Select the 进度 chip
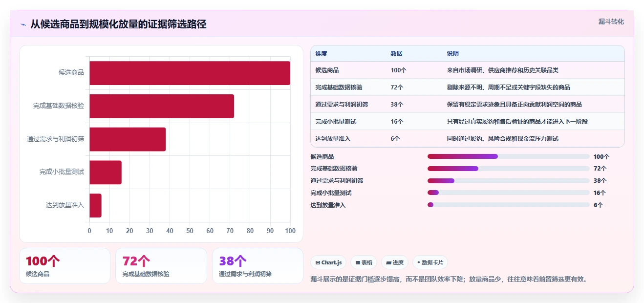644x303 pixels. tap(395, 262)
